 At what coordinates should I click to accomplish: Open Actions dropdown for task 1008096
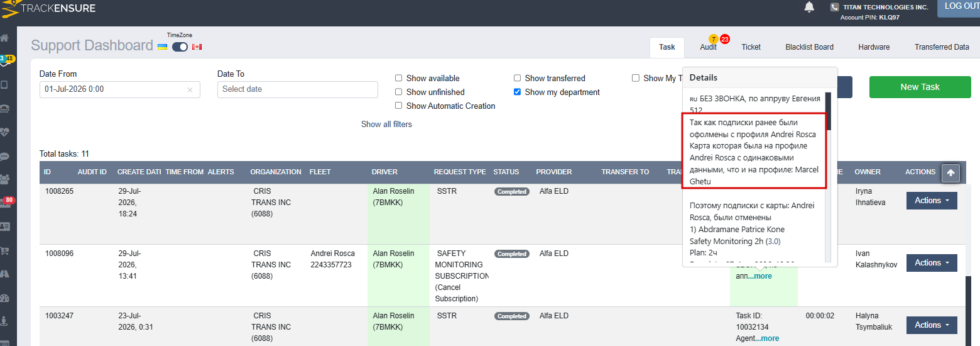click(x=932, y=263)
